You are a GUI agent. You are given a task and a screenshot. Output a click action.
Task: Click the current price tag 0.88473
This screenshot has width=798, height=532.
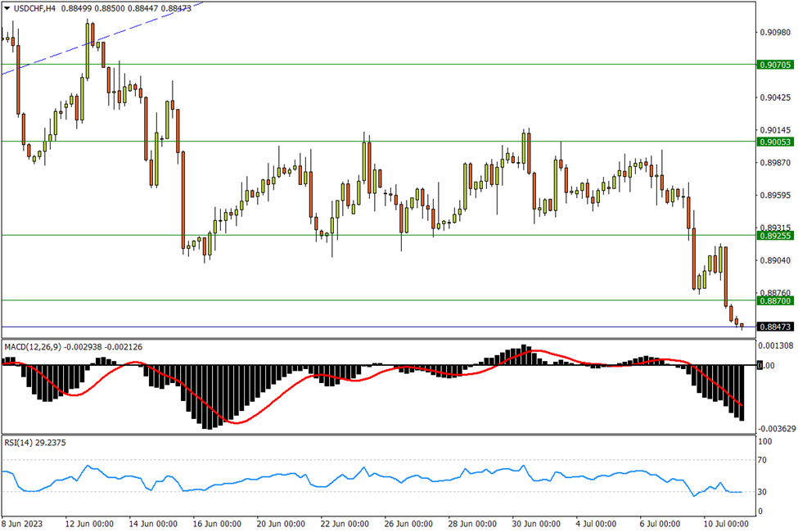(x=774, y=327)
